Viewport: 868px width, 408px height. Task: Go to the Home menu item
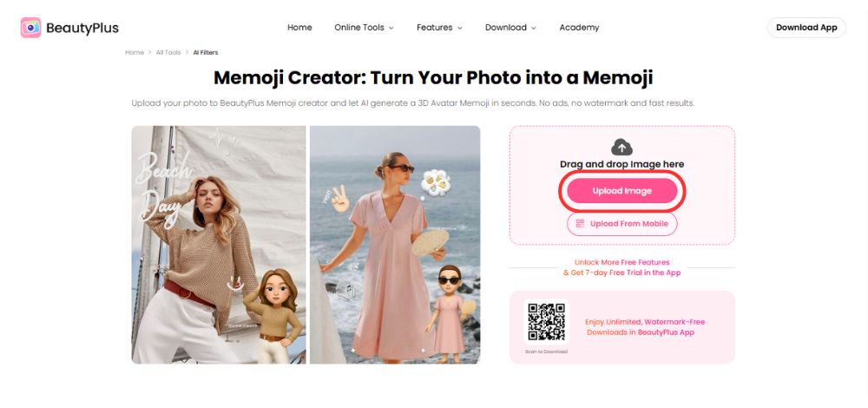coord(299,28)
